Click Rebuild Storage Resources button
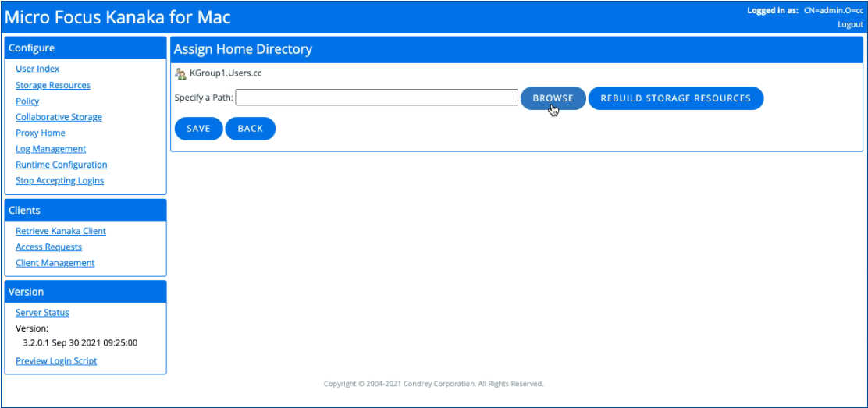 (x=676, y=98)
